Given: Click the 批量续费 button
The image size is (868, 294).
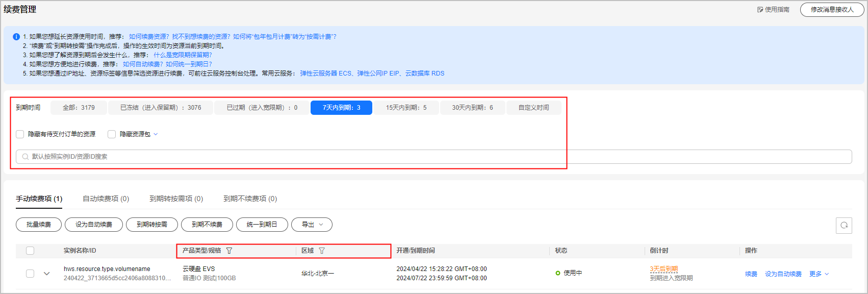Looking at the screenshot, I should point(39,225).
